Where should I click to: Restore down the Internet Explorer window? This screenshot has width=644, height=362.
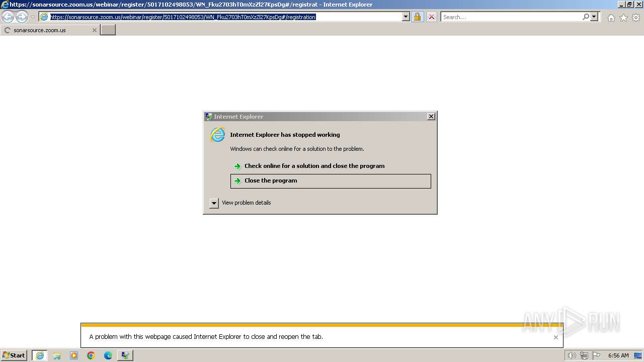tap(629, 5)
